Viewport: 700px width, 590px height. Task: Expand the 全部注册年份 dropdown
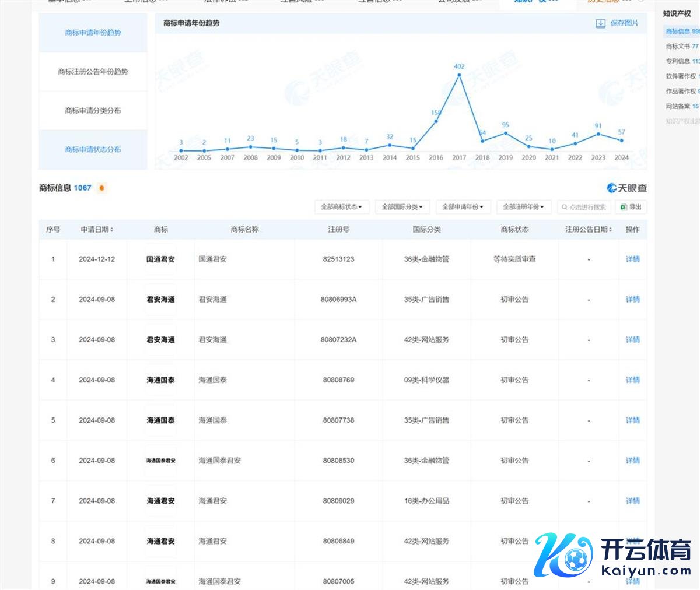coord(523,207)
